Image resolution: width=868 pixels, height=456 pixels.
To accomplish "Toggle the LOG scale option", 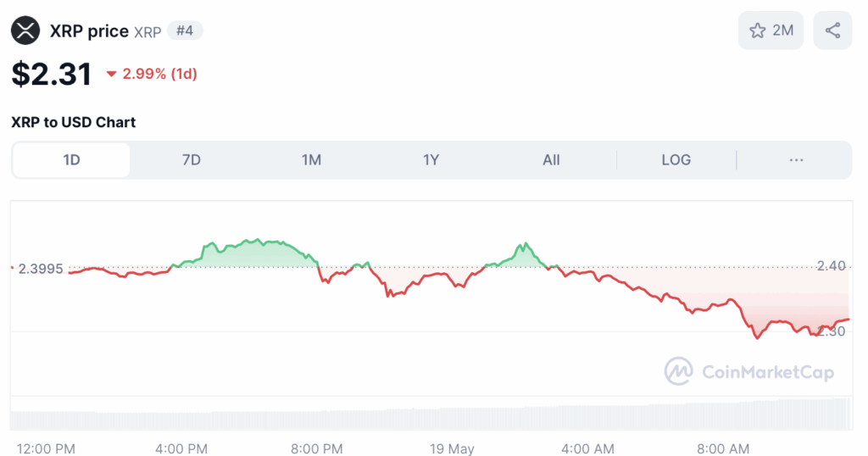I will (676, 160).
